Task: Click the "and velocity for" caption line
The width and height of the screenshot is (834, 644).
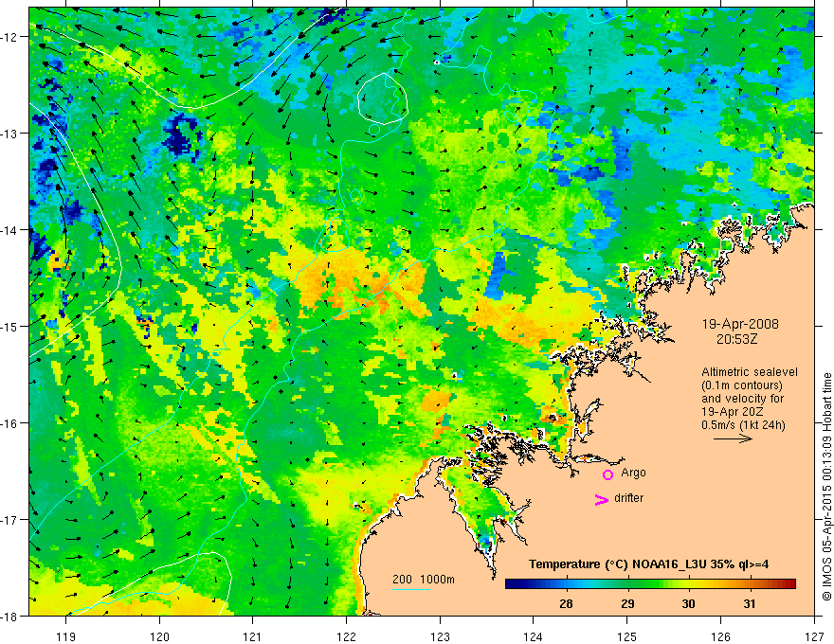Action: [742, 398]
